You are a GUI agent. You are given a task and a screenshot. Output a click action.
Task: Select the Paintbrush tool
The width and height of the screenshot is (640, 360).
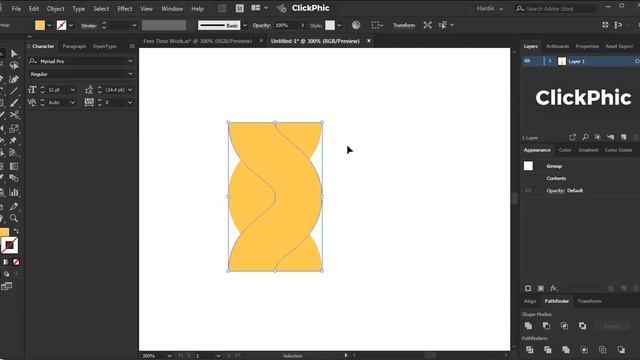point(14,102)
